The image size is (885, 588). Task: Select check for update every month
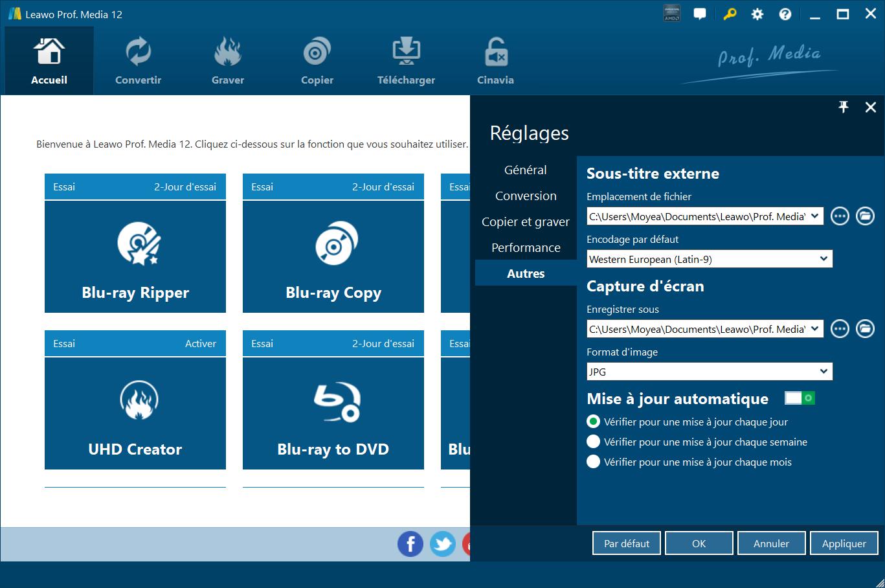click(x=593, y=462)
